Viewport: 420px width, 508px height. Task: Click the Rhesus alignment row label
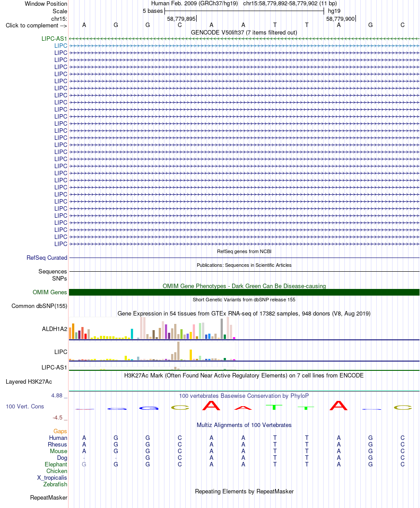coord(57,444)
